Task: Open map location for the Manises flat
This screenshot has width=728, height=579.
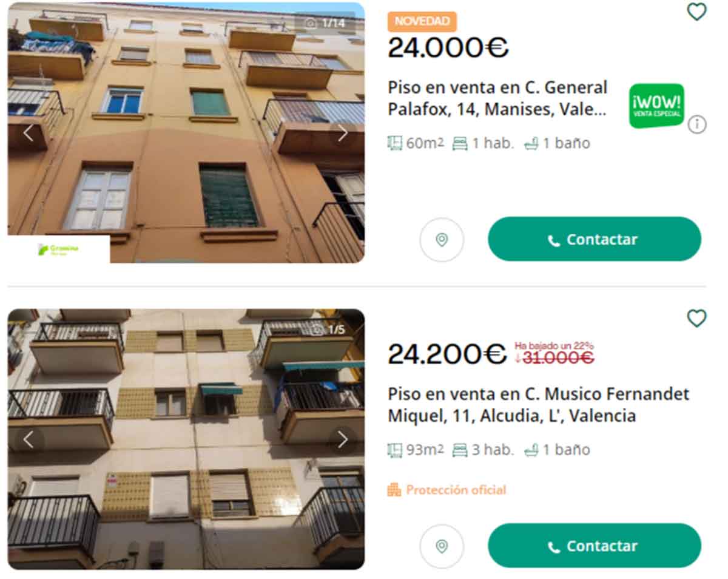Action: pyautogui.click(x=442, y=240)
